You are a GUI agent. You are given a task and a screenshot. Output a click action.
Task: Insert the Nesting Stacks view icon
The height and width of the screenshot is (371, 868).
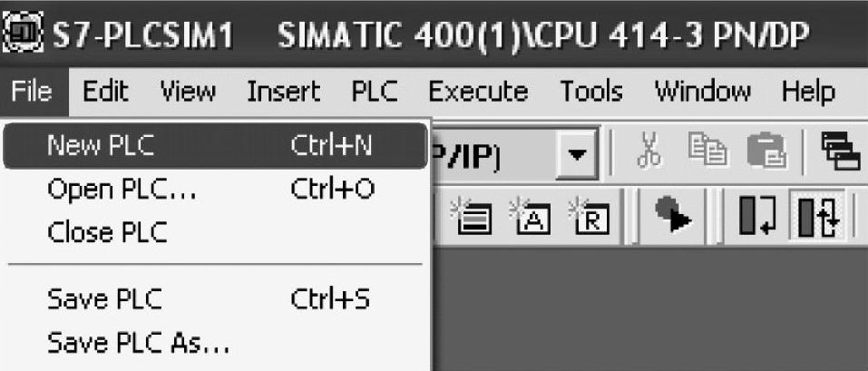470,218
